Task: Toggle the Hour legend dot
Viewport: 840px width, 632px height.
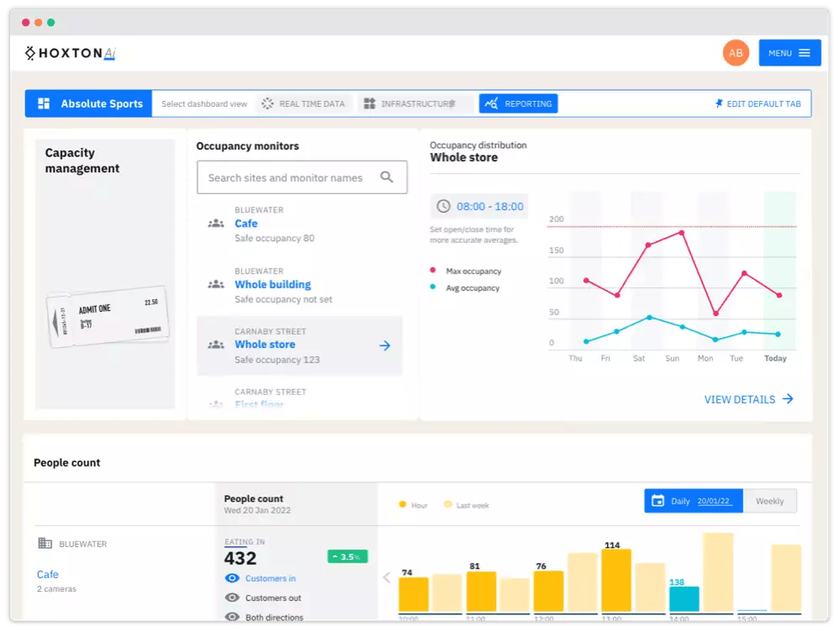Action: pos(402,504)
